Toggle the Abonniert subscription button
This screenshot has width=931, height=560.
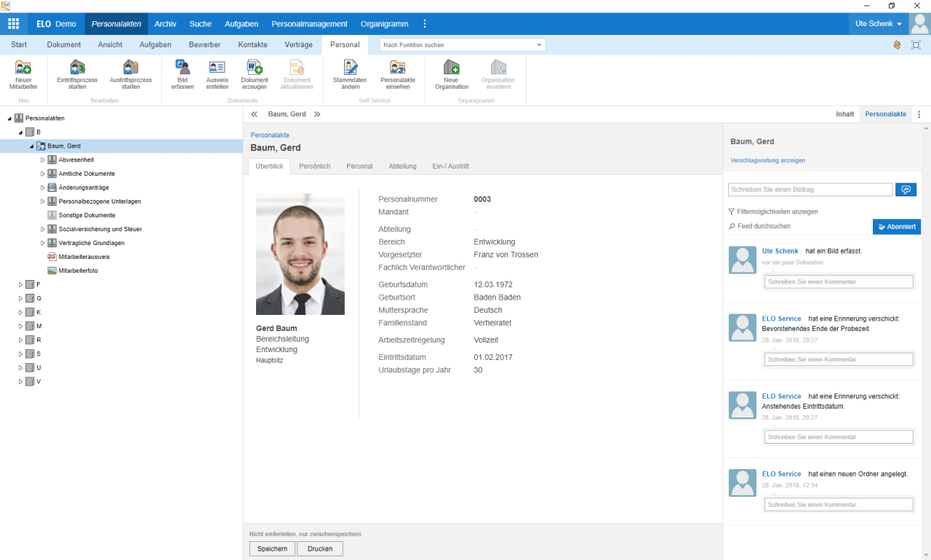[x=897, y=227]
